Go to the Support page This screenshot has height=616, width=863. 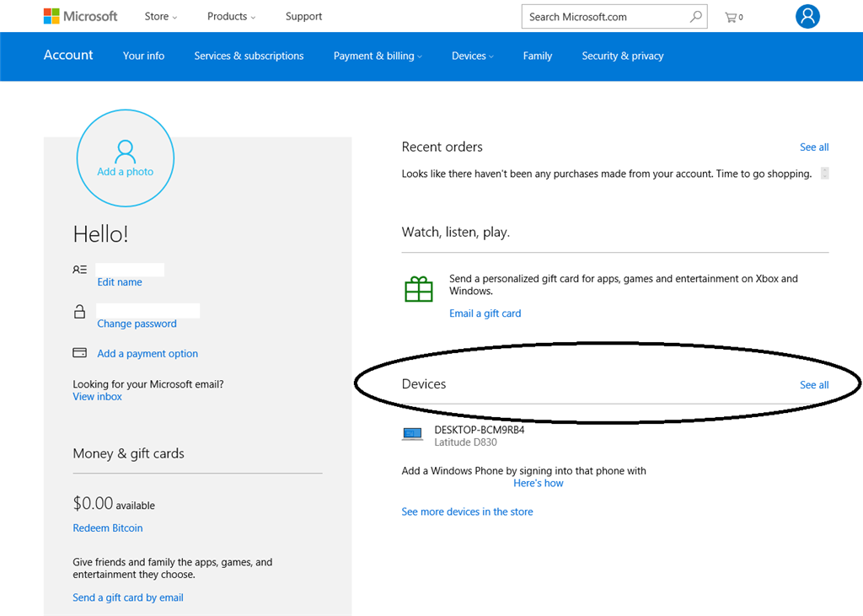tap(303, 17)
